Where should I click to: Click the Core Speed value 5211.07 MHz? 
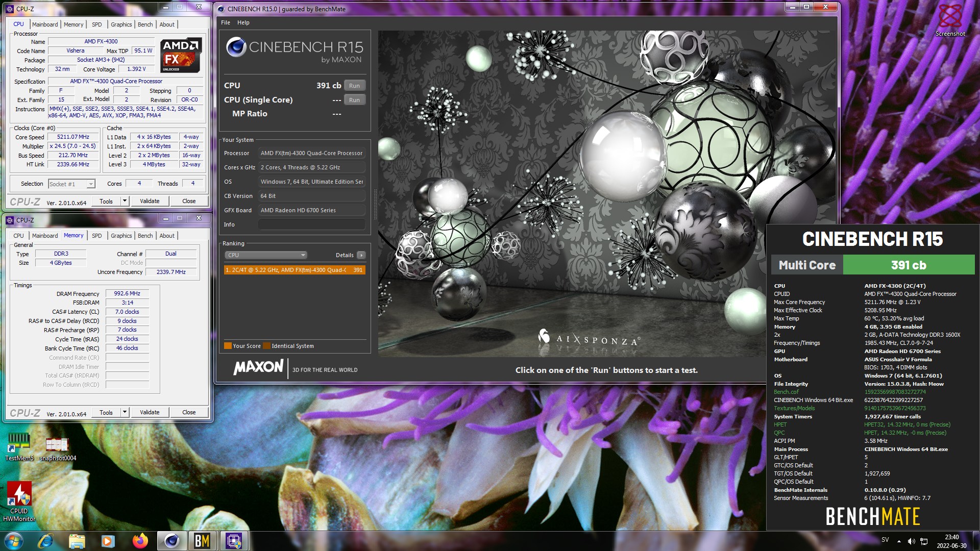(73, 137)
